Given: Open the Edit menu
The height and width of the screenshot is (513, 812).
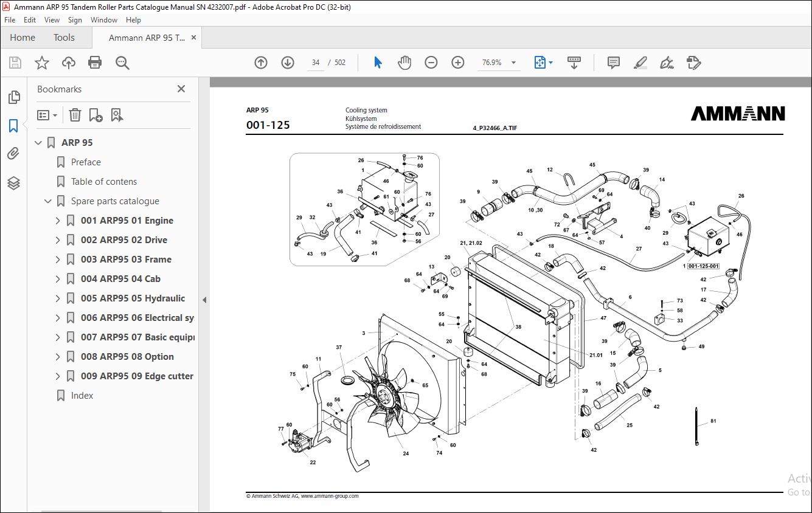Looking at the screenshot, I should [x=30, y=20].
